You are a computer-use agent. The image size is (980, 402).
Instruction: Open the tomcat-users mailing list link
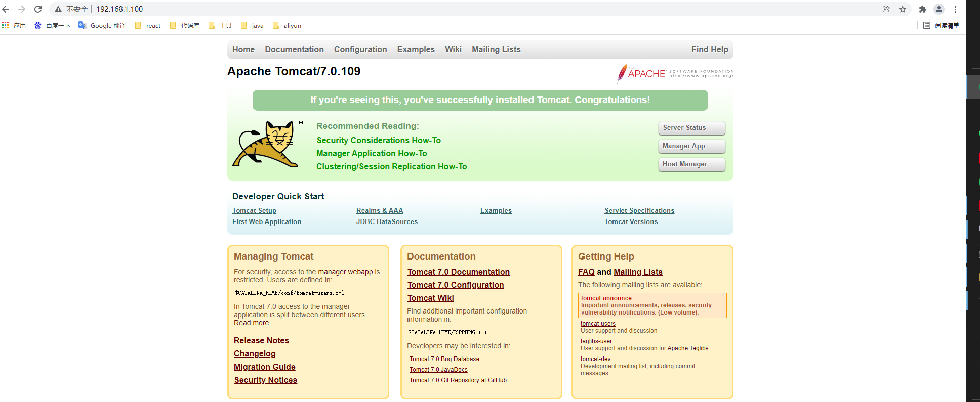598,324
